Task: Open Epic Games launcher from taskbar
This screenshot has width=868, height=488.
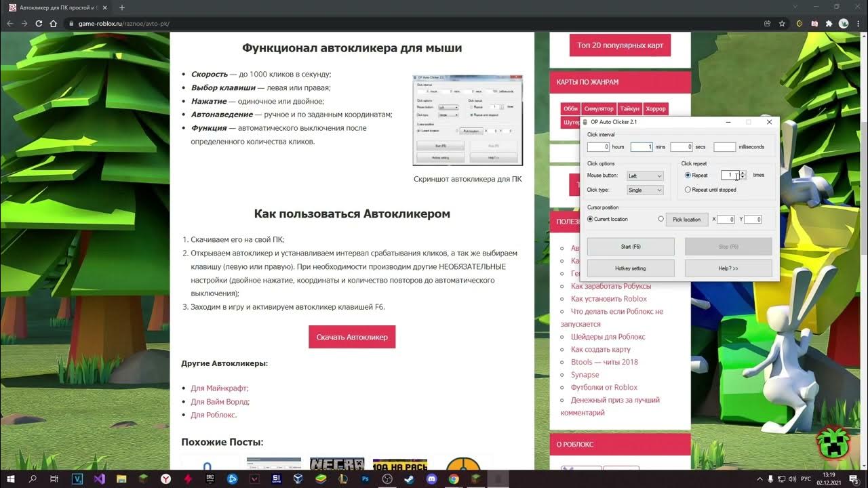Action: [x=210, y=479]
